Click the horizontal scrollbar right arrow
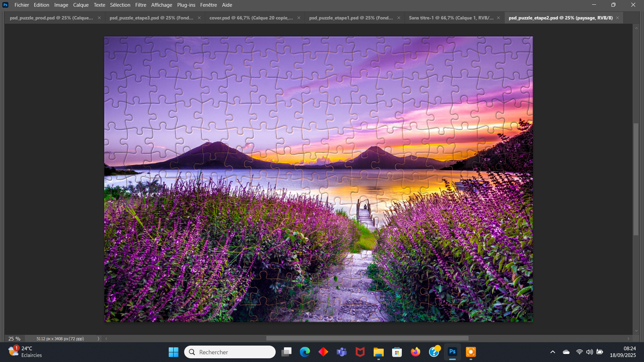The width and height of the screenshot is (644, 362). (x=629, y=339)
